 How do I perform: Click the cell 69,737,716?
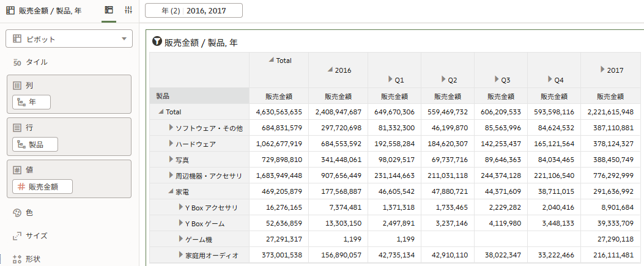447,160
